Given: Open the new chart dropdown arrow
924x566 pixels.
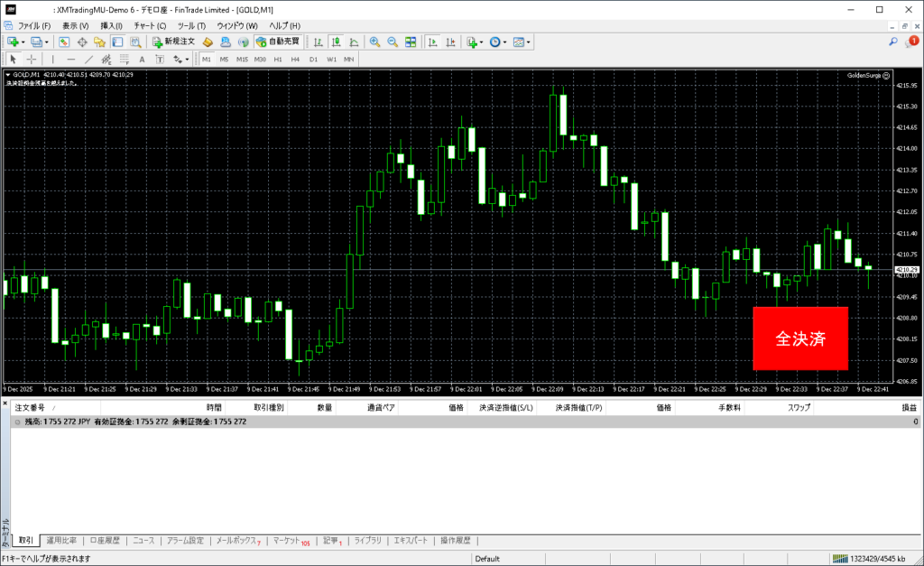Looking at the screenshot, I should pyautogui.click(x=23, y=42).
